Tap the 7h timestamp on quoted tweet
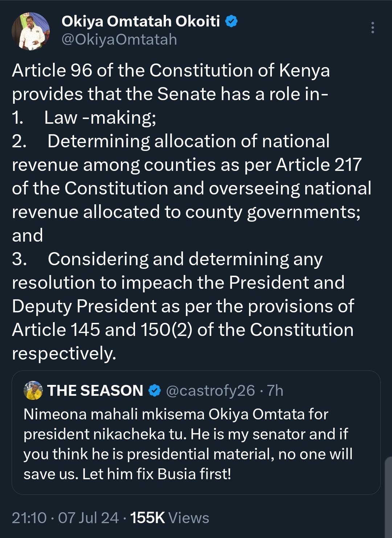Image resolution: width=392 pixels, height=538 pixels. (x=275, y=391)
